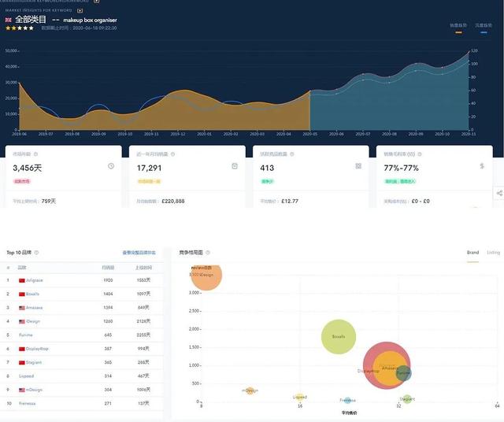
Task: Click the green Boxalls bubble in chart
Action: point(339,337)
